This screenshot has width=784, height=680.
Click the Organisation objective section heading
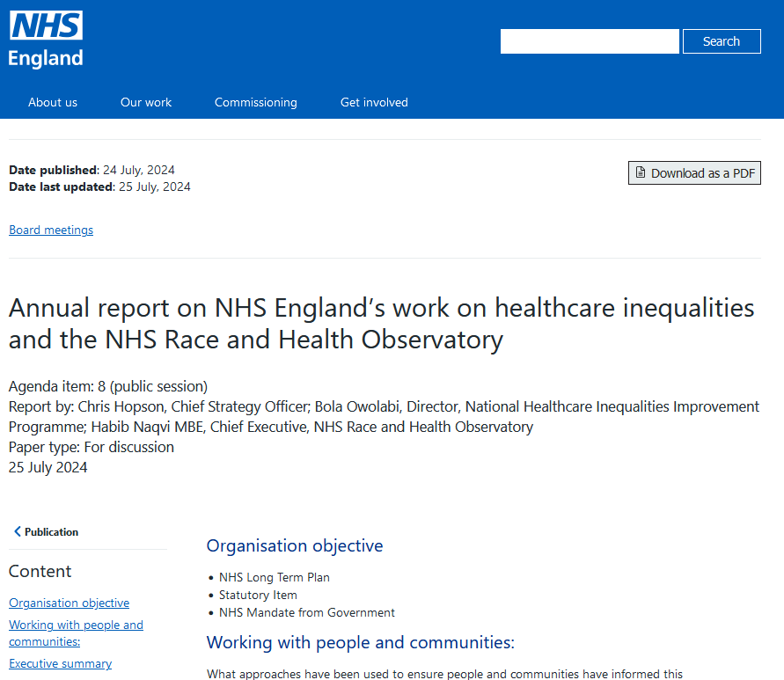pos(295,545)
